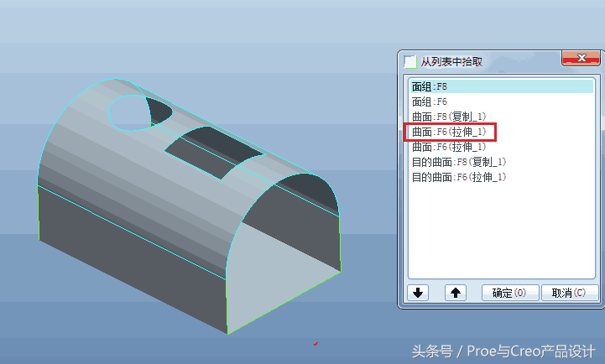This screenshot has height=364, width=605.
Task: Close the 从列表中拾取 dialog window
Action: (581, 58)
